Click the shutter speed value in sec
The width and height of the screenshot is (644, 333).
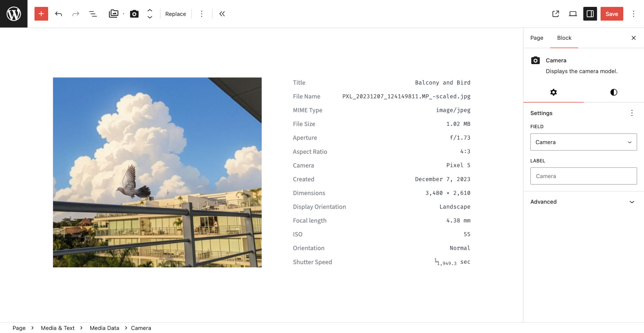[452, 262]
